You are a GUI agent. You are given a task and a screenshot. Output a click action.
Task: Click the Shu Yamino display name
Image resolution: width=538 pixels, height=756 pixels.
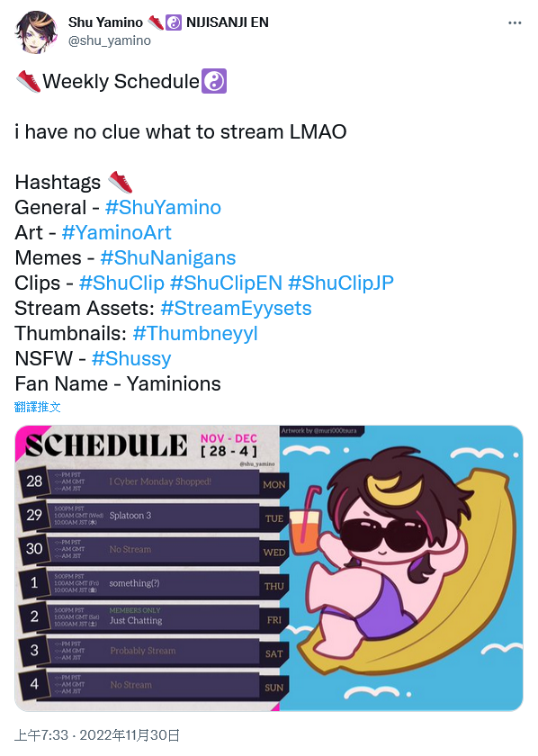[105, 22]
